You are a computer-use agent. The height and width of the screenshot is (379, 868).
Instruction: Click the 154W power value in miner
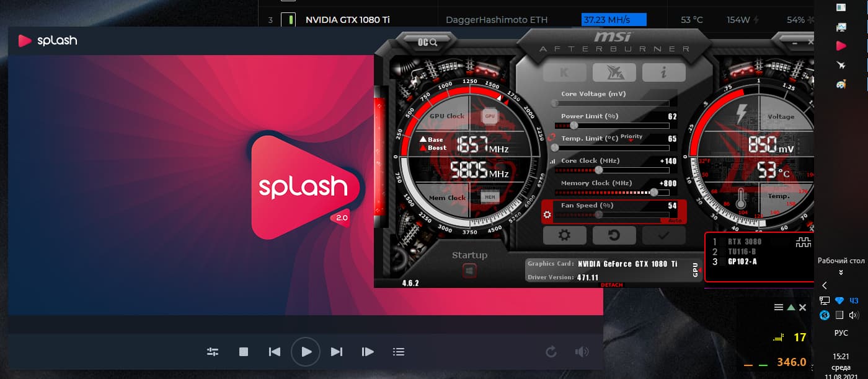[738, 20]
